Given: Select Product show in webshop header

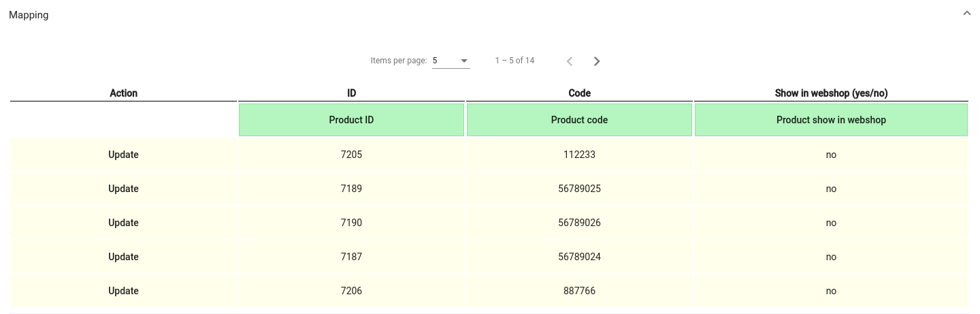Looking at the screenshot, I should click(x=831, y=120).
